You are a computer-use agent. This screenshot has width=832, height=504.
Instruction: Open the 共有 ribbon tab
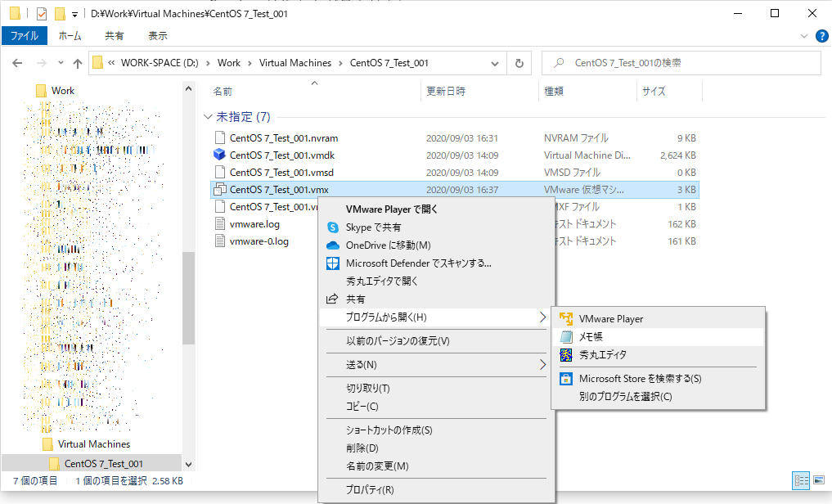pyautogui.click(x=114, y=36)
